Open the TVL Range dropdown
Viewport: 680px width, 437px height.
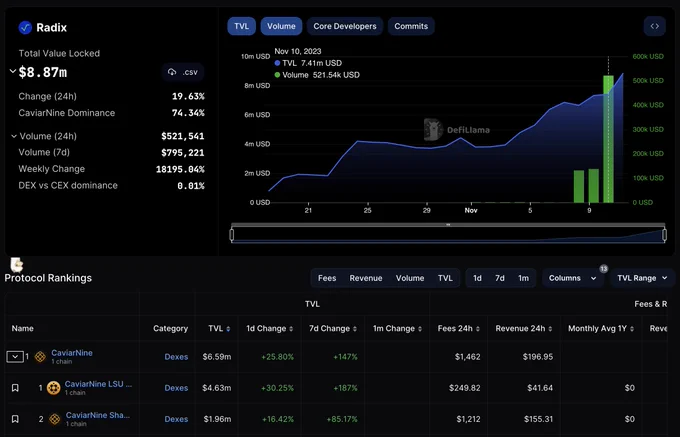(642, 278)
